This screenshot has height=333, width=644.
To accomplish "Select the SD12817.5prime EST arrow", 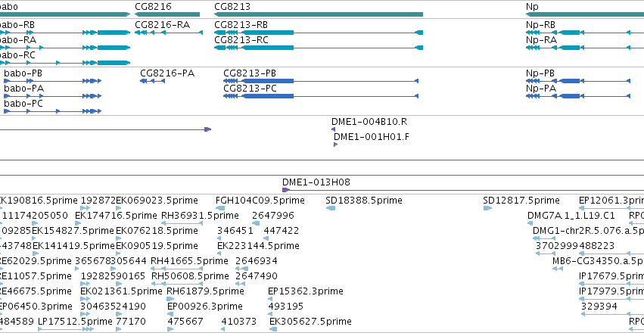I will point(487,208).
